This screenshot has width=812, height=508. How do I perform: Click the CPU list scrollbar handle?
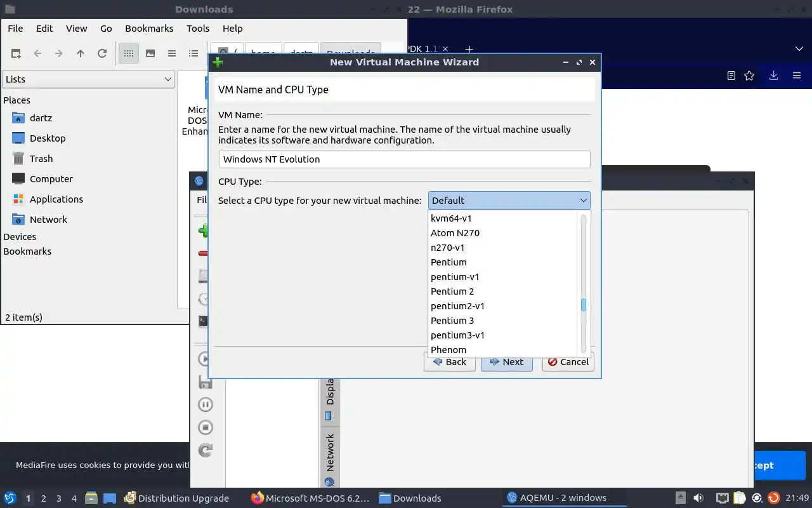click(x=584, y=305)
